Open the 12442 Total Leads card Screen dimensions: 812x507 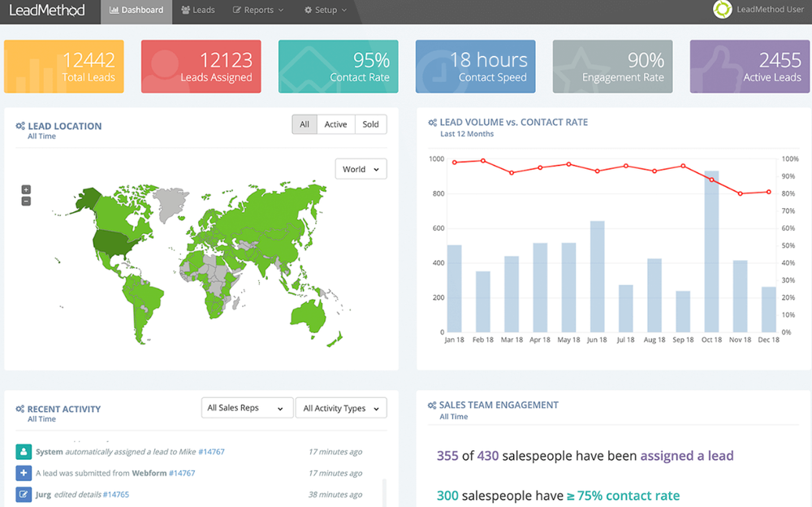coord(63,67)
